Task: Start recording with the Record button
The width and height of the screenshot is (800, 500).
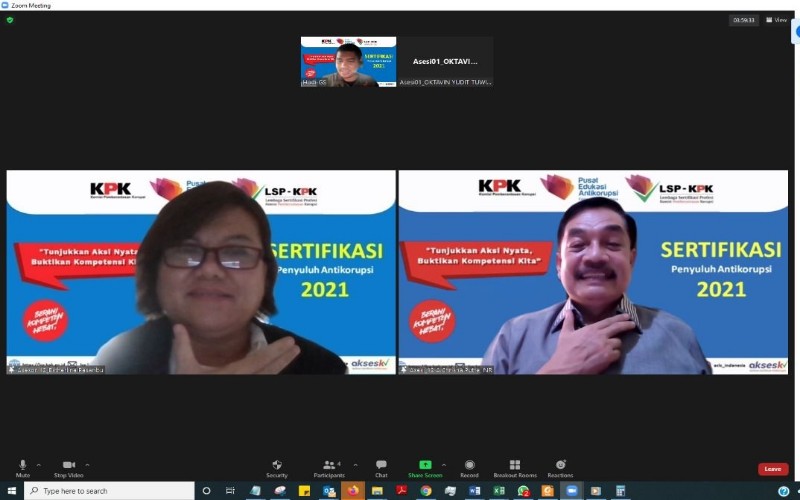Action: (x=469, y=468)
